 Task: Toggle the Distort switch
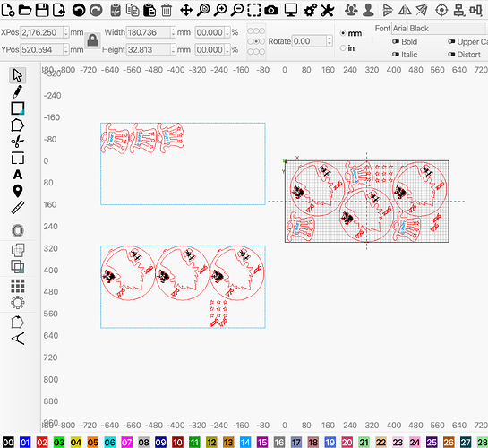tap(451, 55)
